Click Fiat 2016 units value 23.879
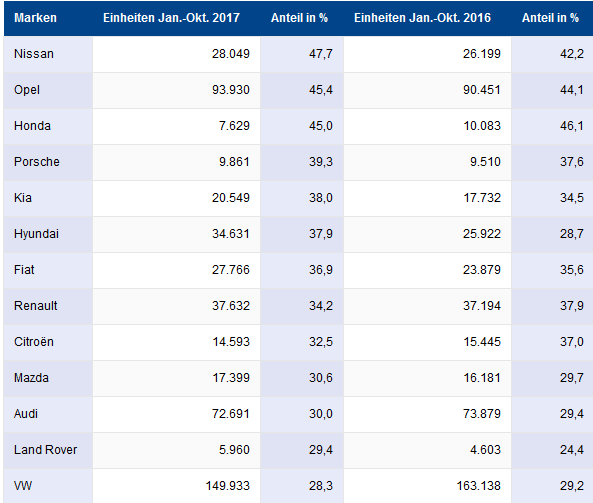Screen dimensions: 593x503 [x=482, y=269]
